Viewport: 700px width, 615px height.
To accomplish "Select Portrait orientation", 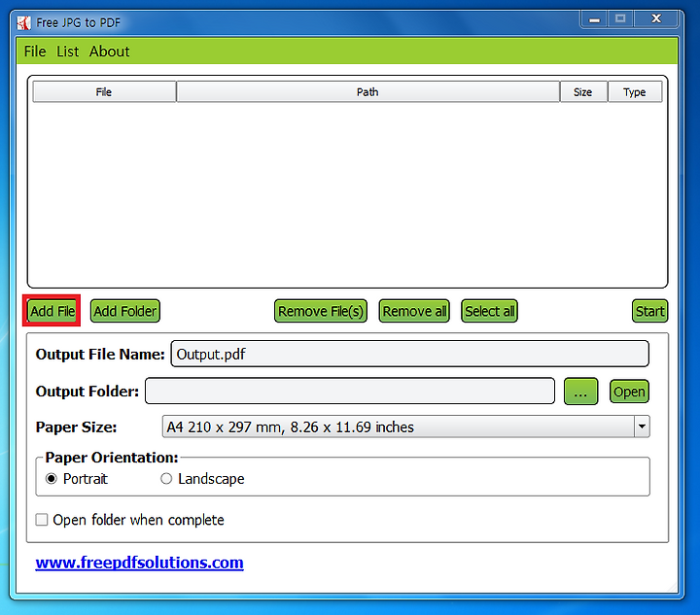I will tap(52, 479).
